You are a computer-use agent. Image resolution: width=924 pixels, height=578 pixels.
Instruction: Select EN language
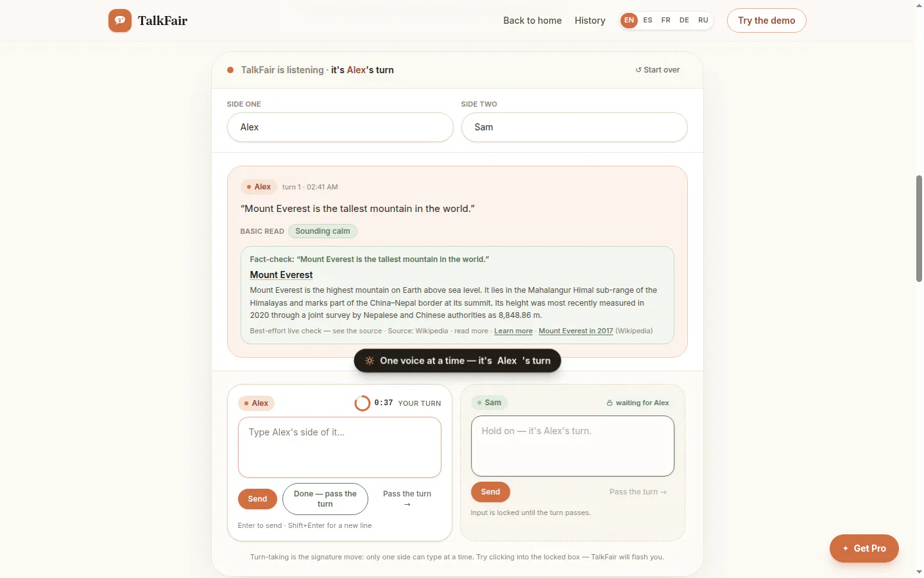coord(629,21)
